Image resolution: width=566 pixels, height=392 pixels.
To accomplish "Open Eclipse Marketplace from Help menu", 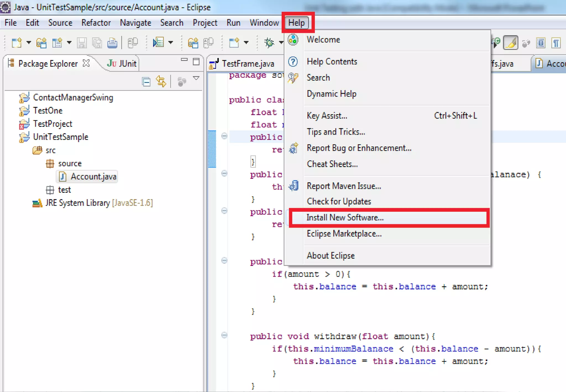I will (344, 234).
